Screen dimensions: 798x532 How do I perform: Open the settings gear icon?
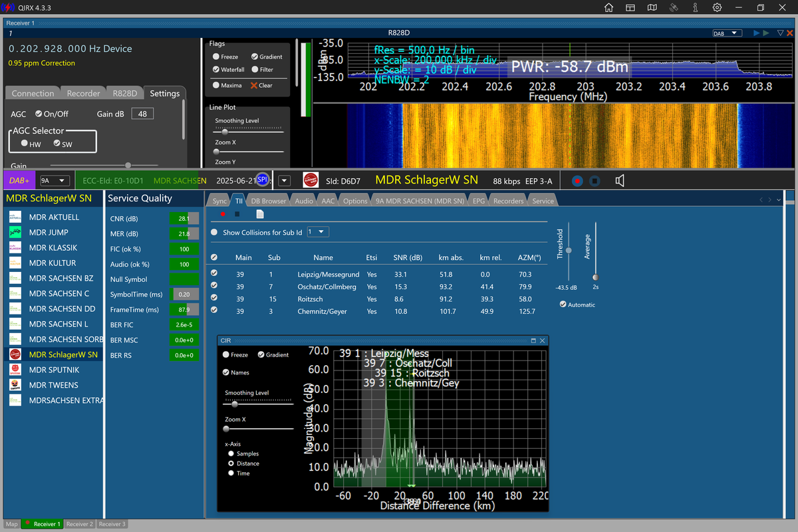[717, 7]
